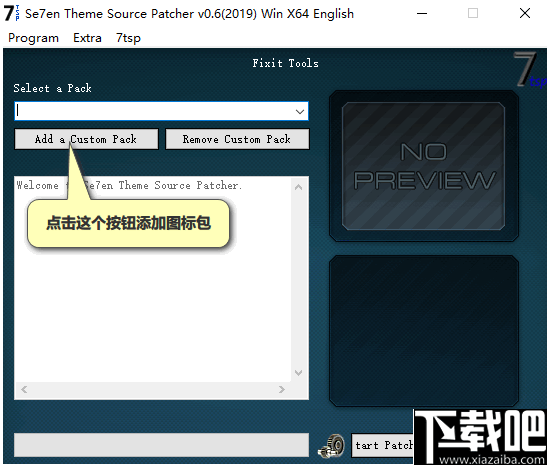Click the gears icon beside Start Patching
This screenshot has height=465, width=549.
pyautogui.click(x=332, y=446)
